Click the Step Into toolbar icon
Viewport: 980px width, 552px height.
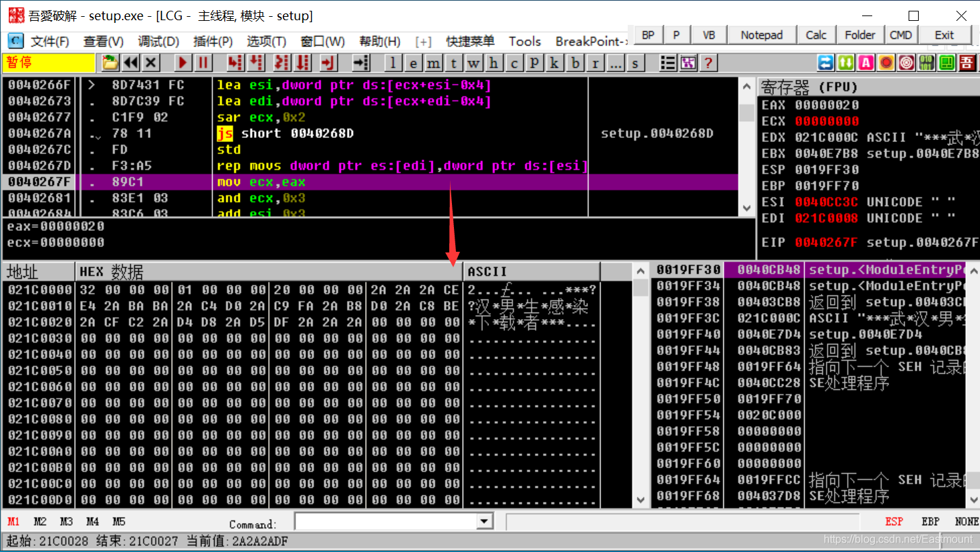coord(234,63)
